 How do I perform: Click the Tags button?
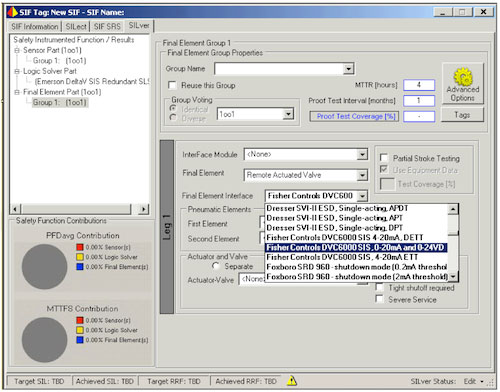pyautogui.click(x=462, y=115)
